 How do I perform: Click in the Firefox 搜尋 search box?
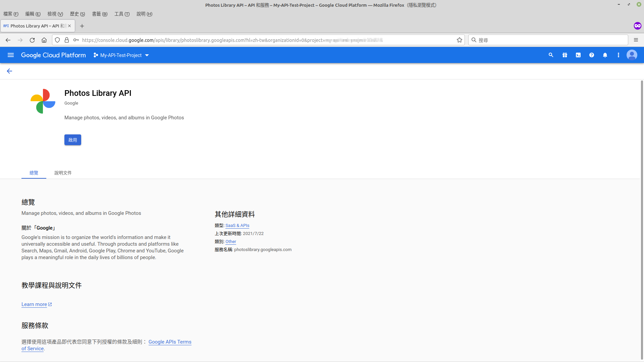tap(550, 40)
